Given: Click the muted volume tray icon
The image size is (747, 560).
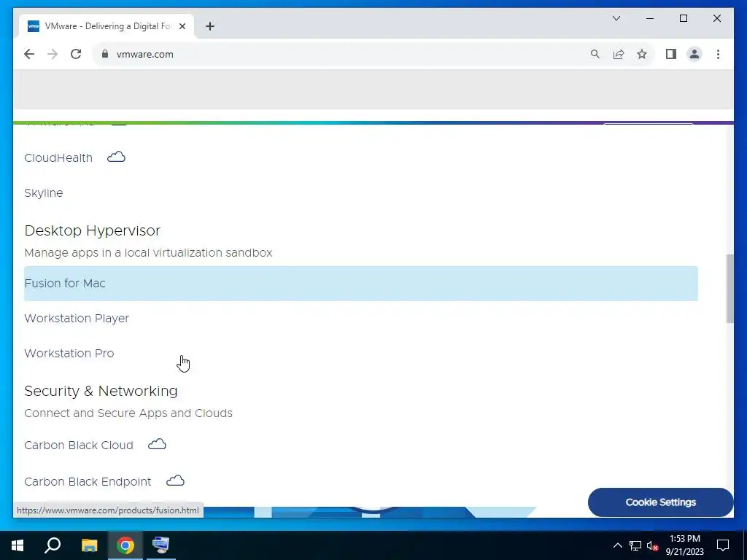Looking at the screenshot, I should 653,545.
